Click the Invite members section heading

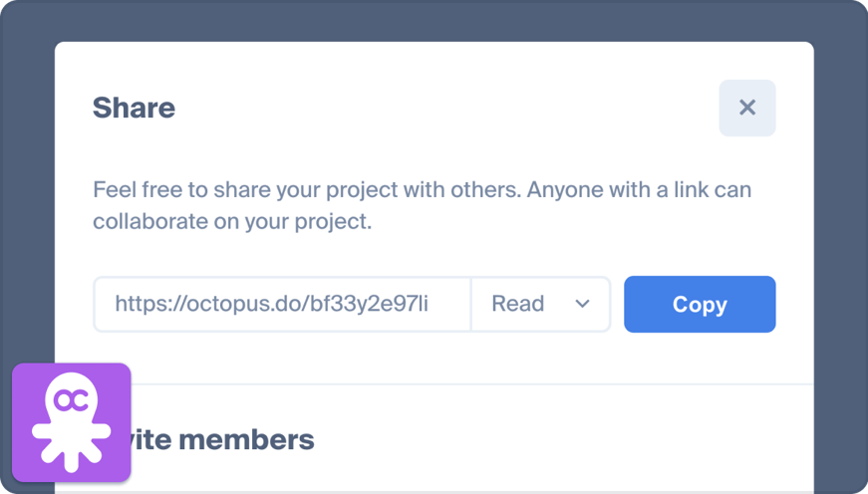tap(221, 438)
